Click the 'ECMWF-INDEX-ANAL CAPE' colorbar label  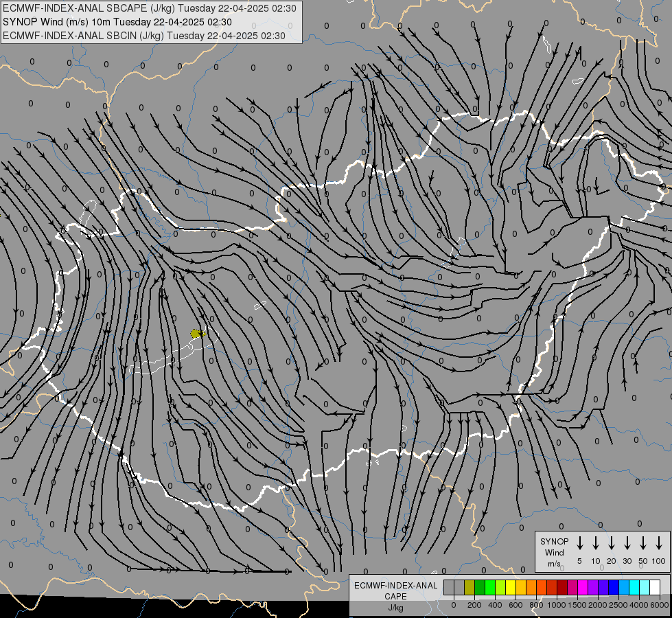pyautogui.click(x=395, y=591)
